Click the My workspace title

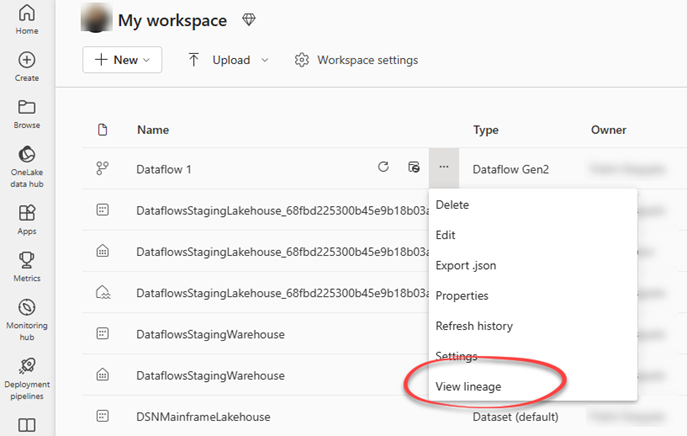tap(172, 20)
